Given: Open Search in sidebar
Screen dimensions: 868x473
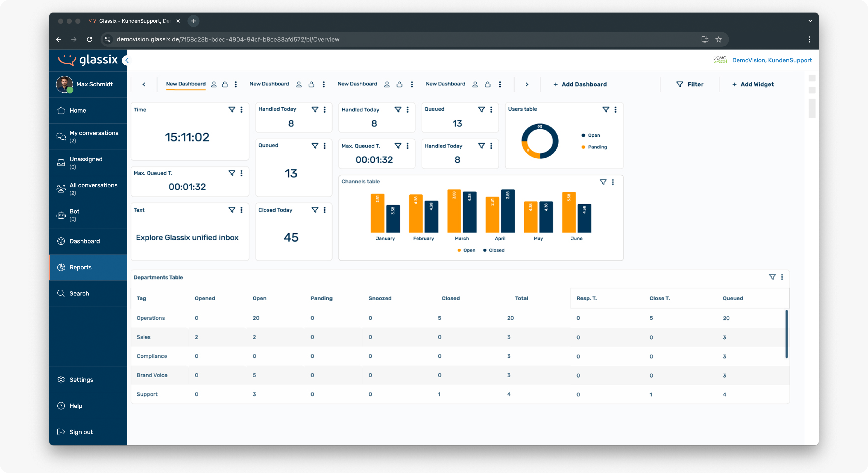Looking at the screenshot, I should click(88, 293).
